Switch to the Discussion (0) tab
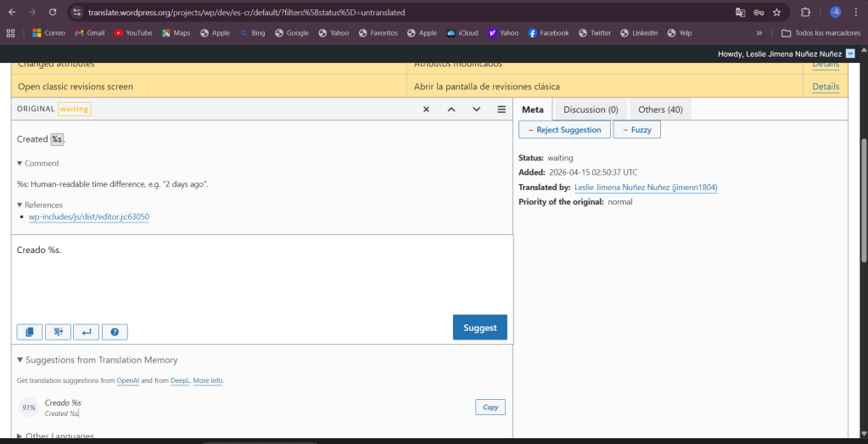The image size is (868, 444). [591, 110]
